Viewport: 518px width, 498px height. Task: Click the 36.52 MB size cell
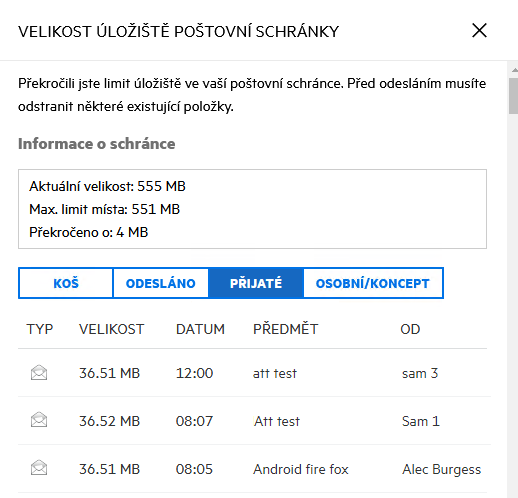coord(109,421)
